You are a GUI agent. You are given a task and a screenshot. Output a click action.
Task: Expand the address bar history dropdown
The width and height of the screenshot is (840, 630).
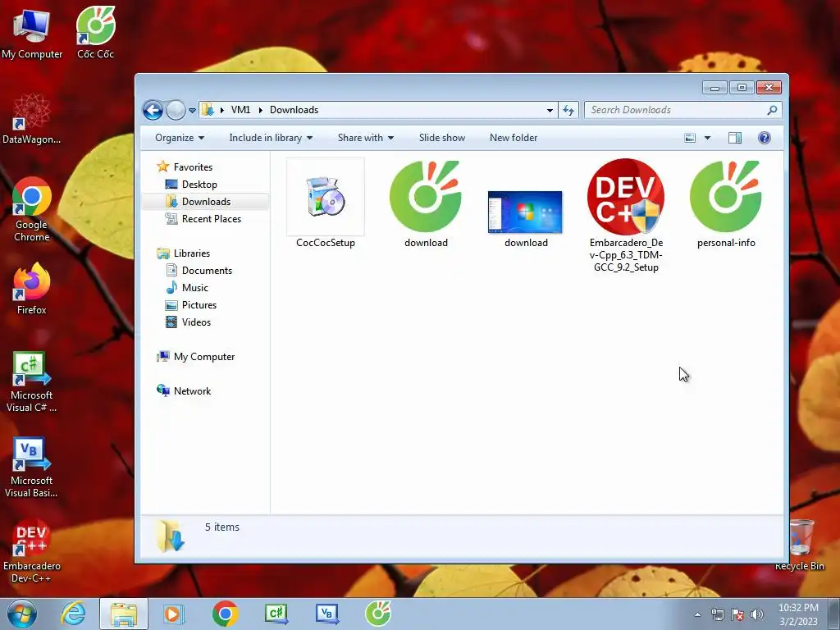[x=550, y=111]
